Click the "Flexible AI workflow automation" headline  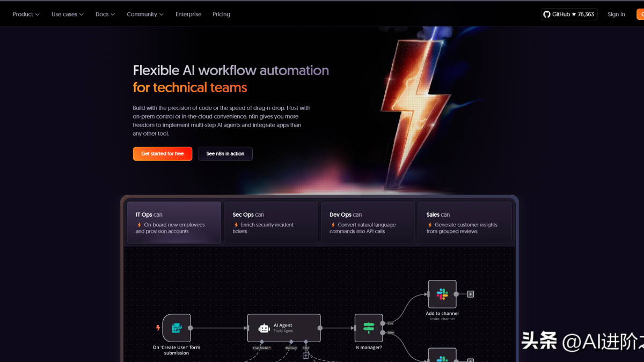[231, 70]
